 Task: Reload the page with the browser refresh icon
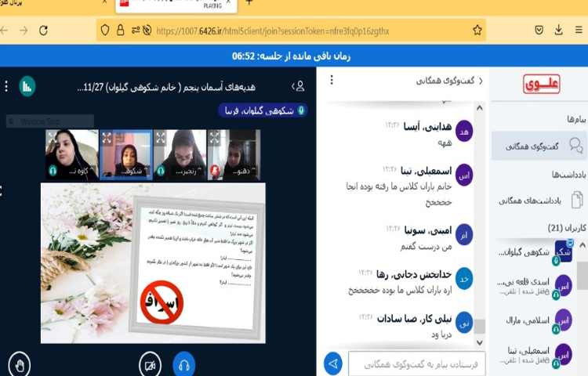(43, 31)
